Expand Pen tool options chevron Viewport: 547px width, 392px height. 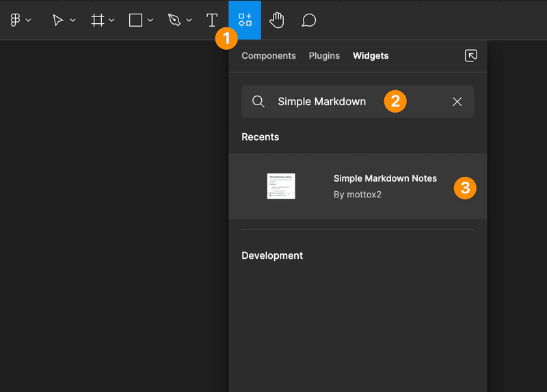pyautogui.click(x=189, y=20)
